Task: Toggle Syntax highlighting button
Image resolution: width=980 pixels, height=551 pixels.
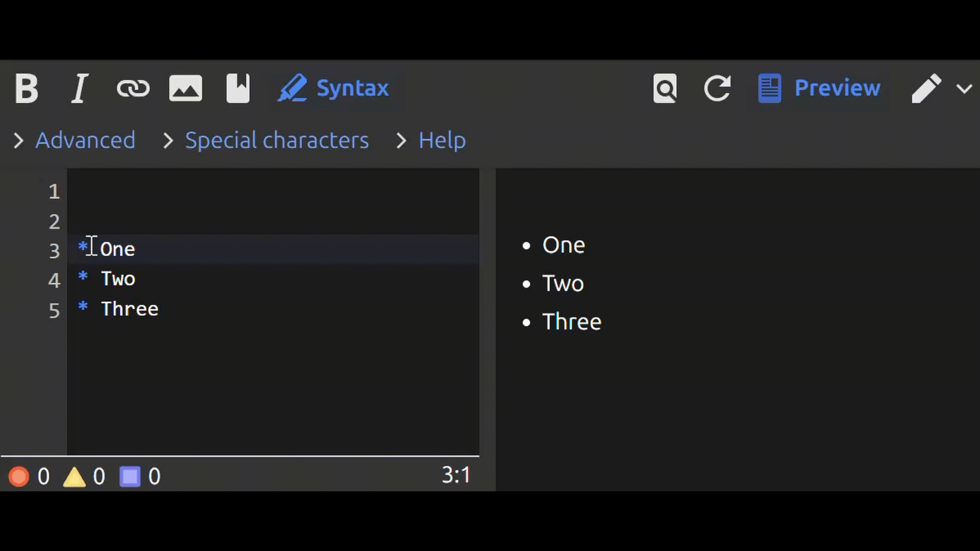Action: coord(333,88)
